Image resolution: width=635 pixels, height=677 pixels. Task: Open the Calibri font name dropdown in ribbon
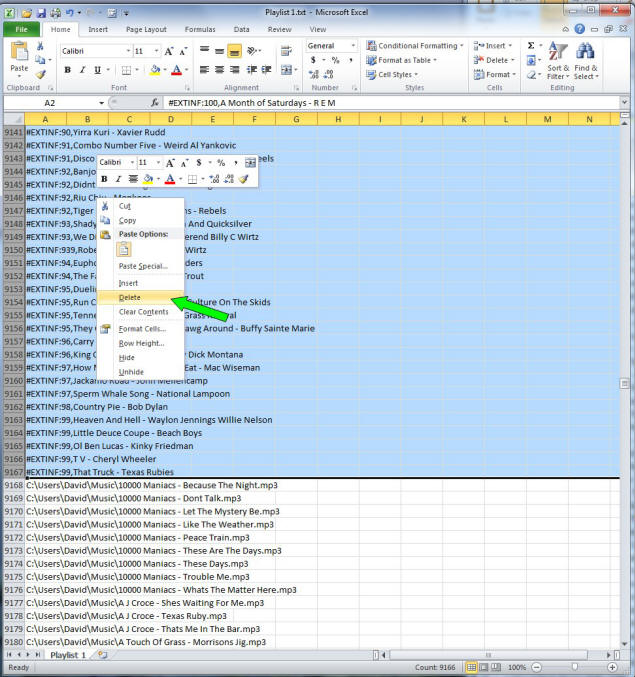click(128, 51)
